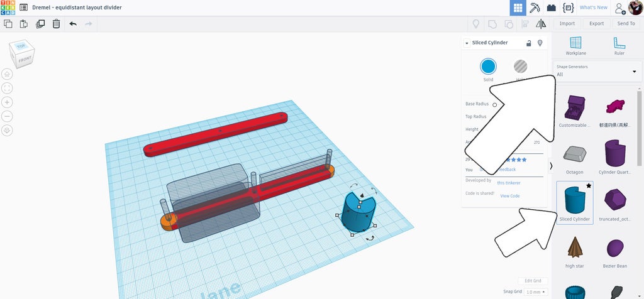Click the Home view button
644x299 pixels.
point(7,74)
